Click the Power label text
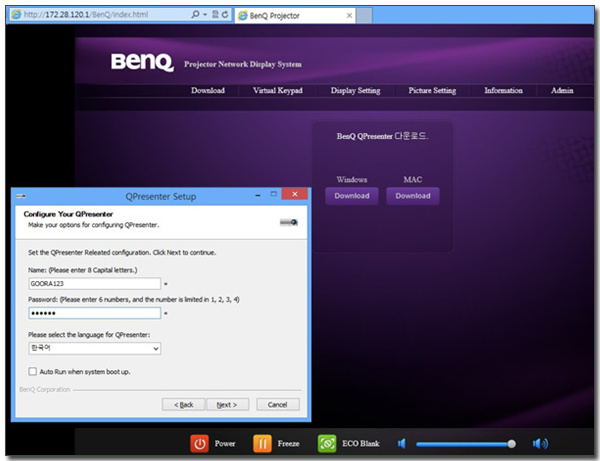Image resolution: width=600 pixels, height=461 pixels. click(225, 443)
